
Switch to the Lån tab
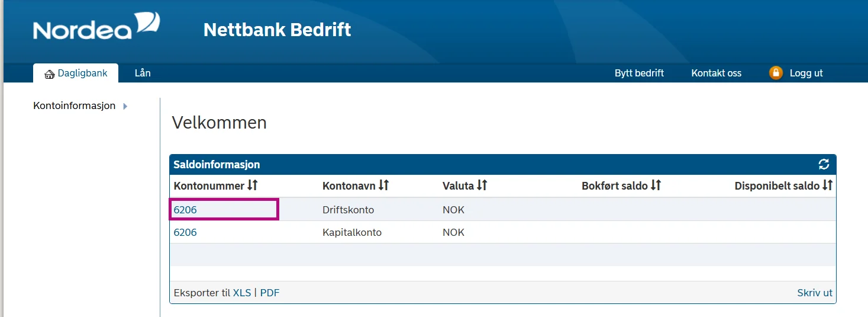(x=143, y=73)
